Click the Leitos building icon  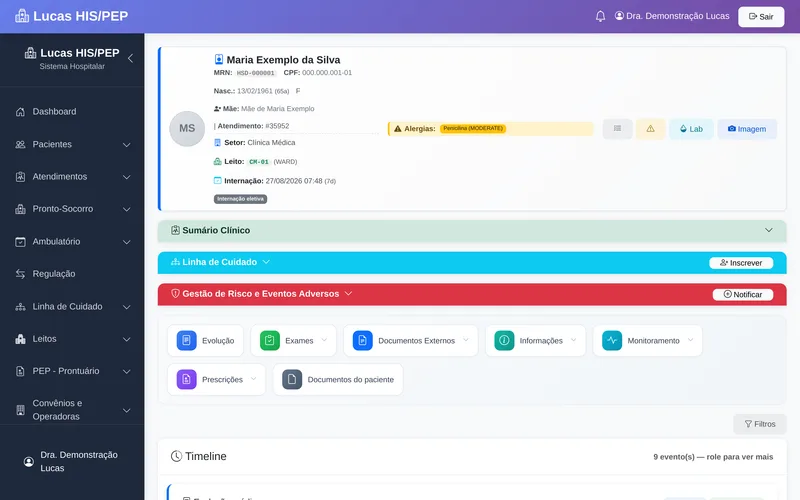[x=20, y=339]
